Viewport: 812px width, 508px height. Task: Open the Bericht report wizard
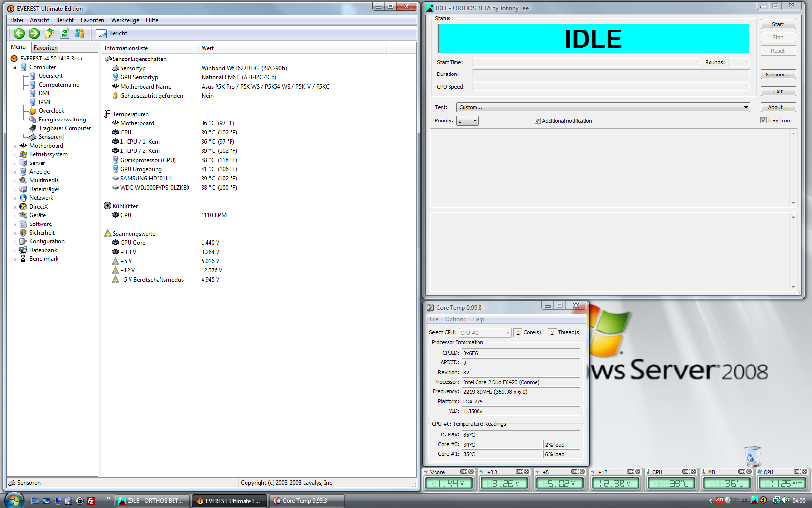click(112, 33)
